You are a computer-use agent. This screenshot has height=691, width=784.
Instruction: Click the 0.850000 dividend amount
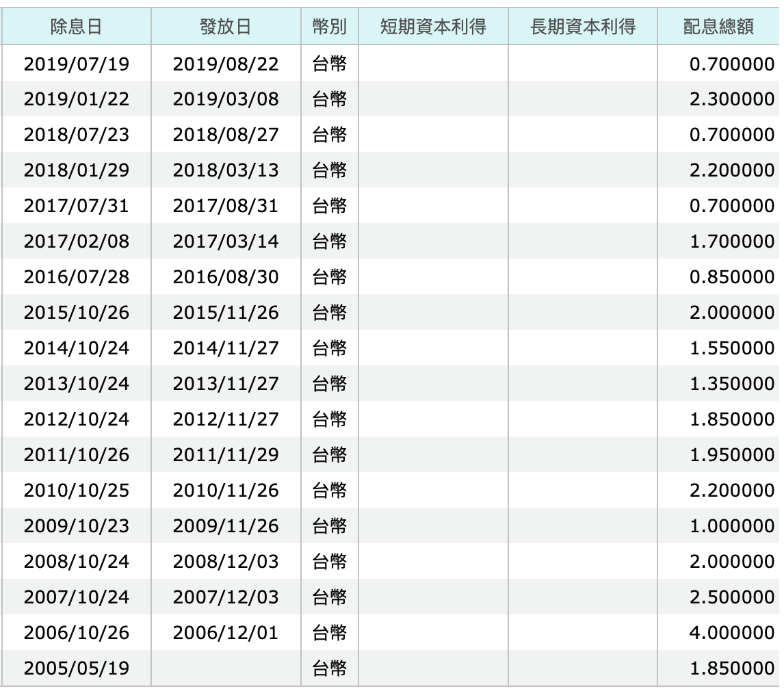732,276
